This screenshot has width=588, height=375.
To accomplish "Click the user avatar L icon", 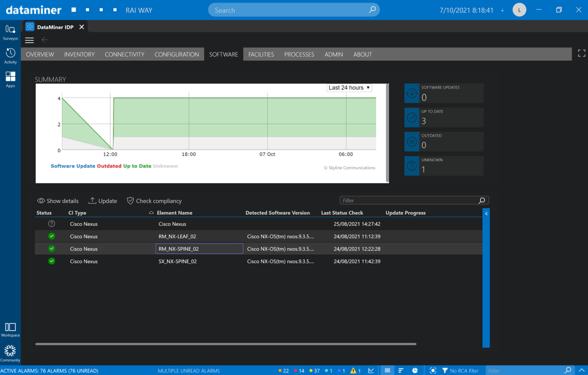I will [519, 10].
